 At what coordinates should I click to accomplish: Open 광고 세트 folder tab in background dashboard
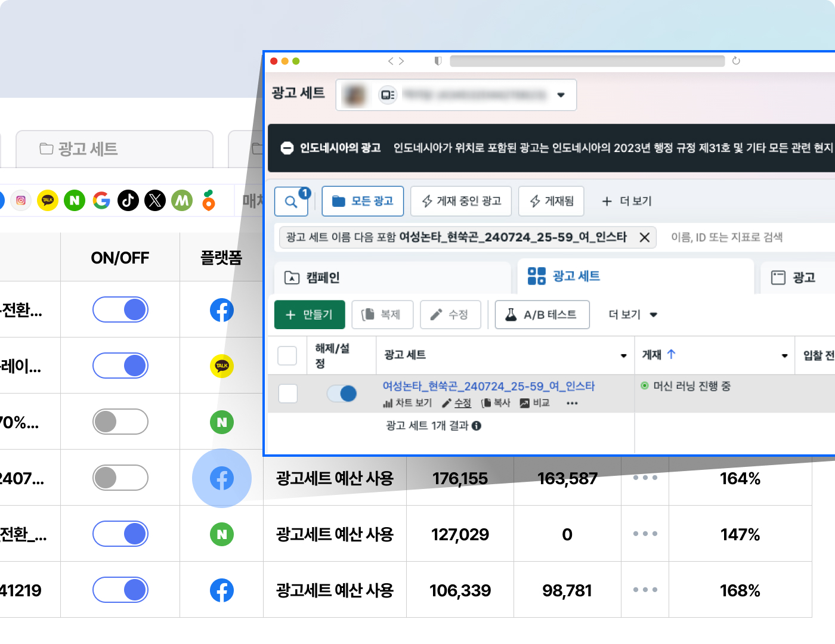click(x=115, y=149)
